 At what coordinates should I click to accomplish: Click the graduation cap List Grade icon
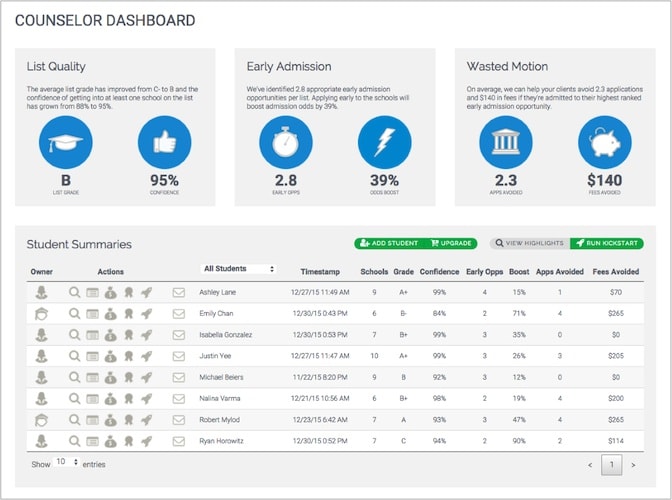(x=66, y=142)
